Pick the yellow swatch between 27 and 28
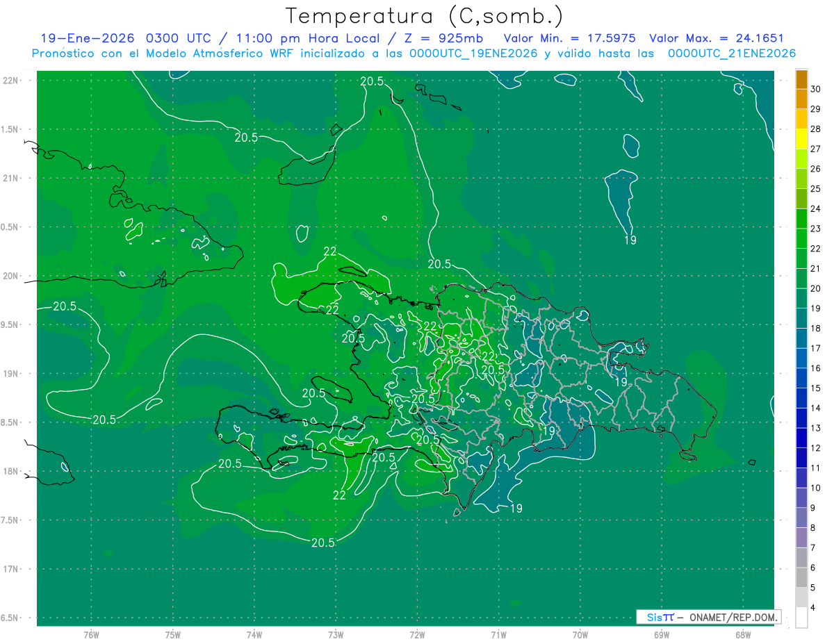The height and width of the screenshot is (644, 834). click(801, 139)
